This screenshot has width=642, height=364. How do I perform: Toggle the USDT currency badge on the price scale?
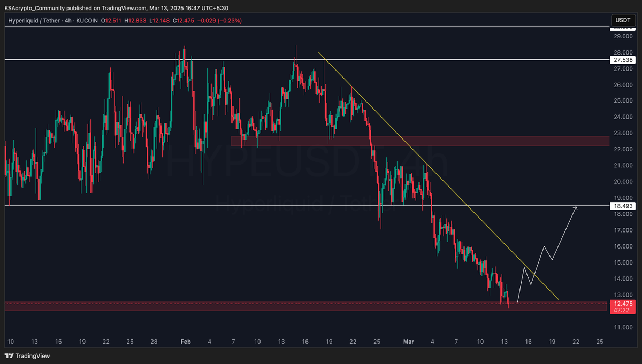(x=624, y=20)
